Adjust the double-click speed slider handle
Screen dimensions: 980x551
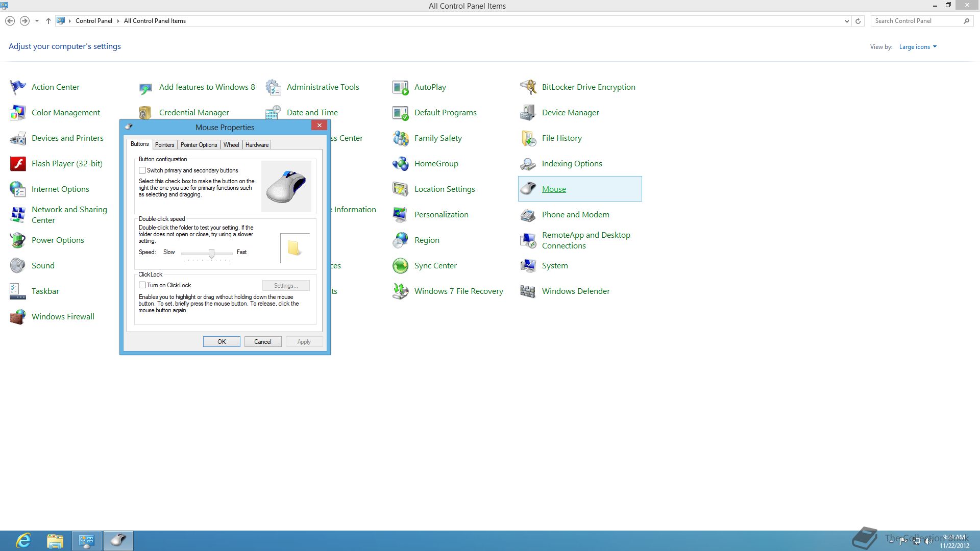[211, 254]
